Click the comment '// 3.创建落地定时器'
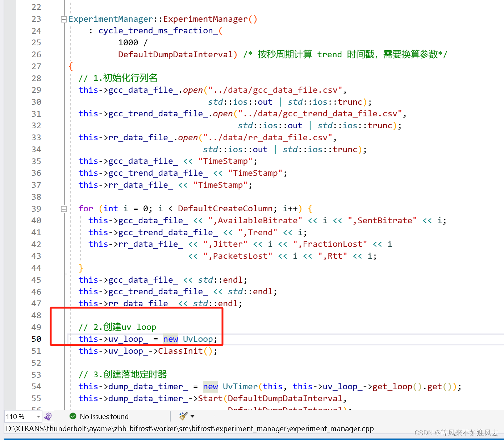 (123, 374)
